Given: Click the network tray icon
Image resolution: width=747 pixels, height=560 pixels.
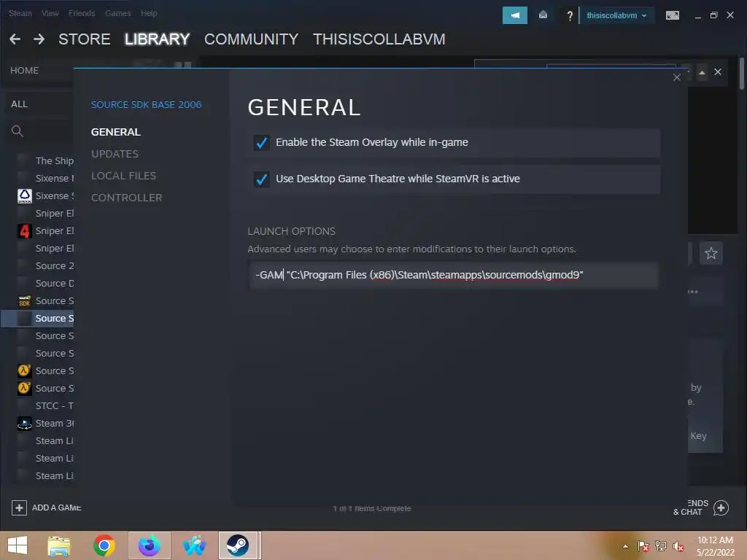Looking at the screenshot, I should pyautogui.click(x=661, y=545).
